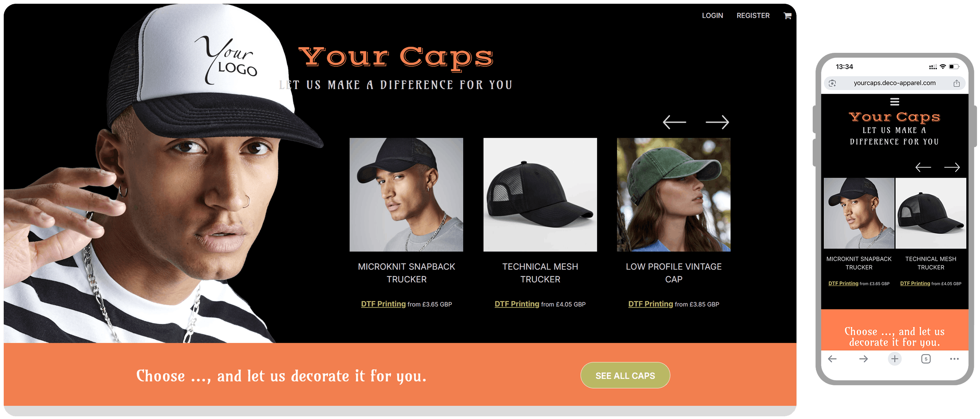Viewport: 980px width, 419px height.
Task: Open the mobile hamburger menu
Action: 894,102
